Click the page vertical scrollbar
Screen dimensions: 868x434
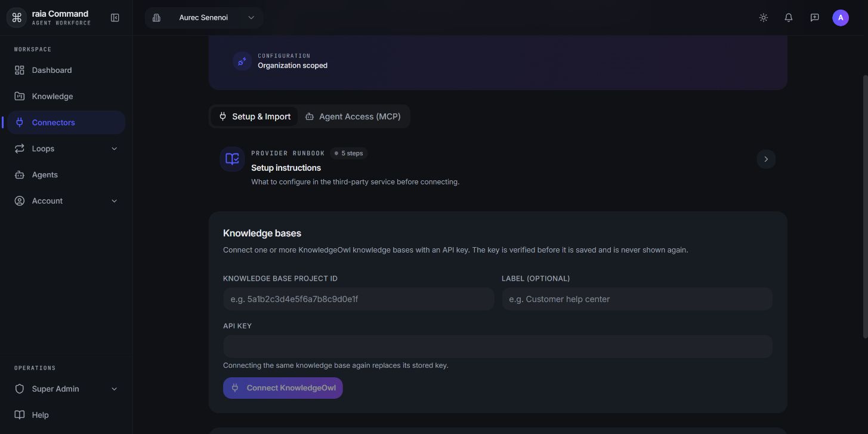(x=866, y=207)
